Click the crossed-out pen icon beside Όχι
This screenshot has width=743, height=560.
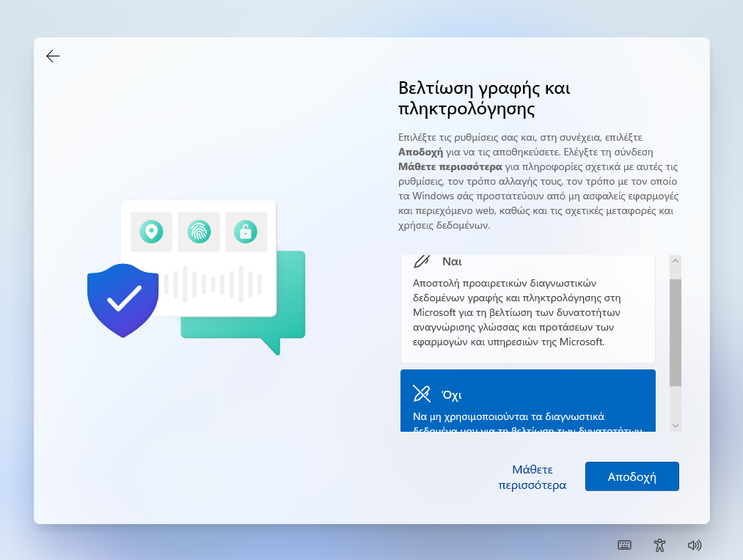(x=422, y=394)
